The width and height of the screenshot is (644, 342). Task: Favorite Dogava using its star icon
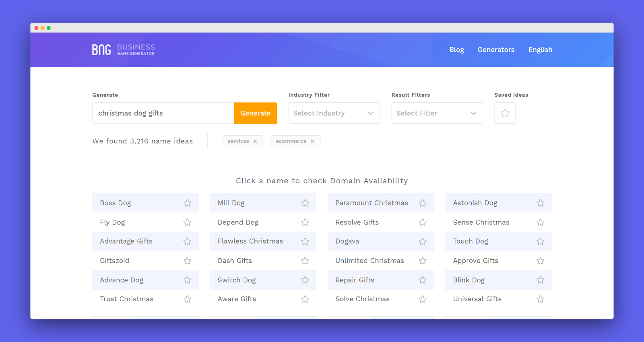423,241
